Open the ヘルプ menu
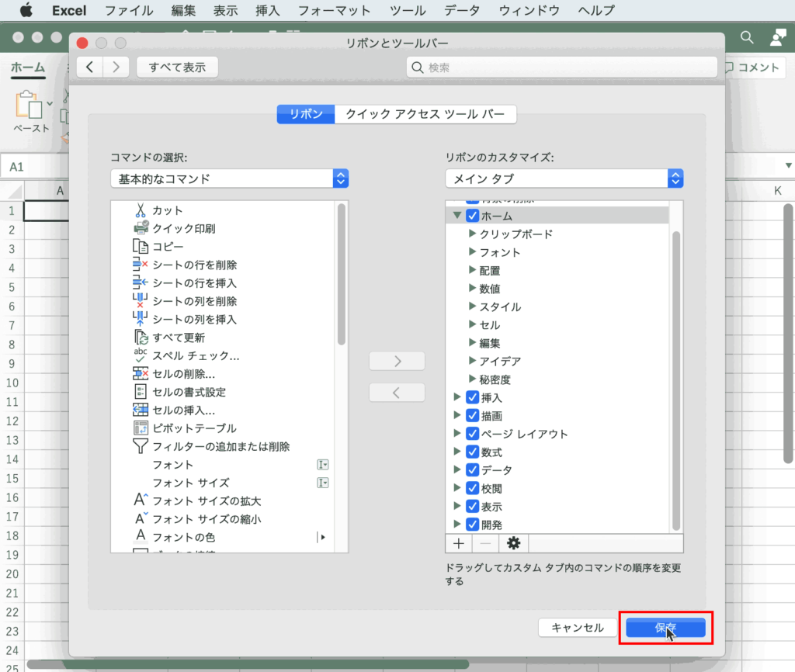The height and width of the screenshot is (672, 795). (596, 10)
